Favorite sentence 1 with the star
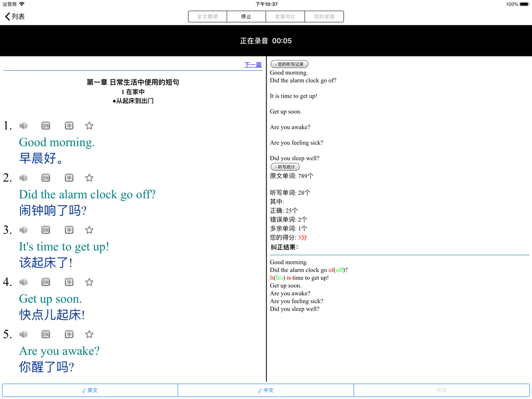Screen dimensions: 532x399 click(89, 126)
